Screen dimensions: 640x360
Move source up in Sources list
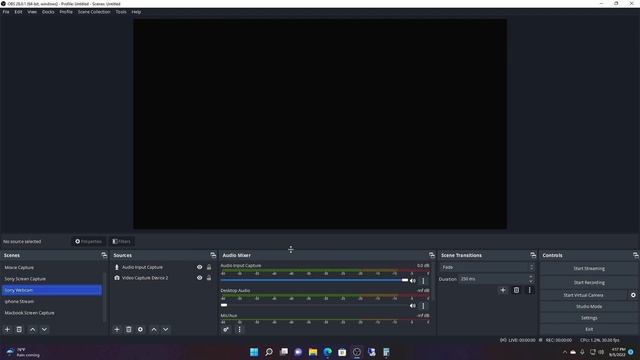coord(154,329)
